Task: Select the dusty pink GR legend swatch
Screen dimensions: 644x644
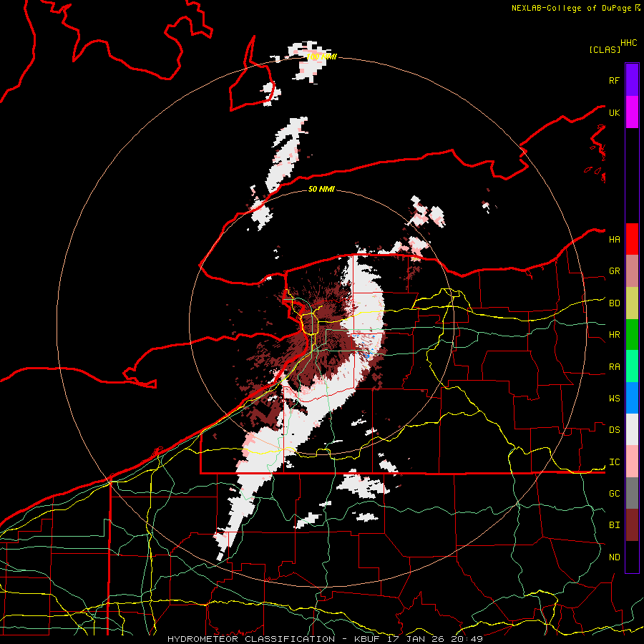Action: [632, 271]
